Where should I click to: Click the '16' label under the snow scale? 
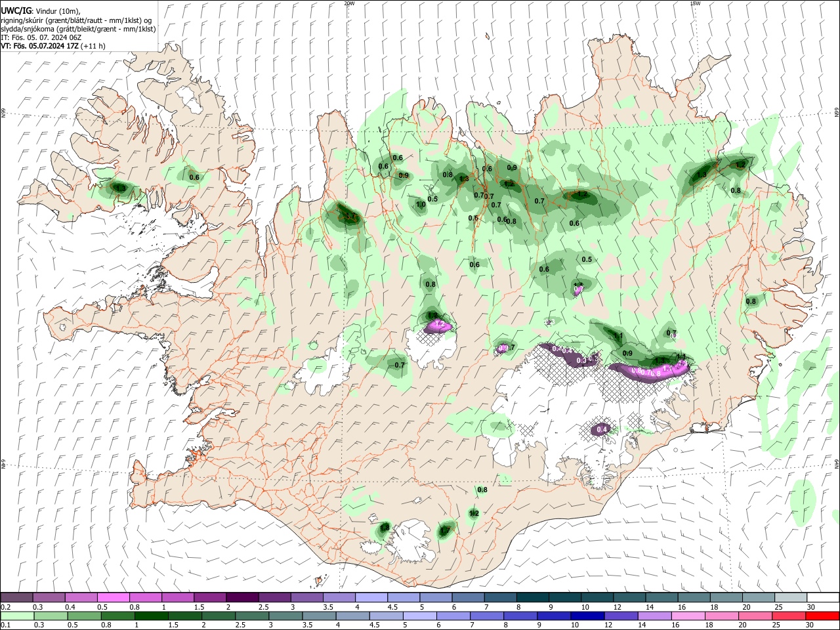tap(682, 606)
